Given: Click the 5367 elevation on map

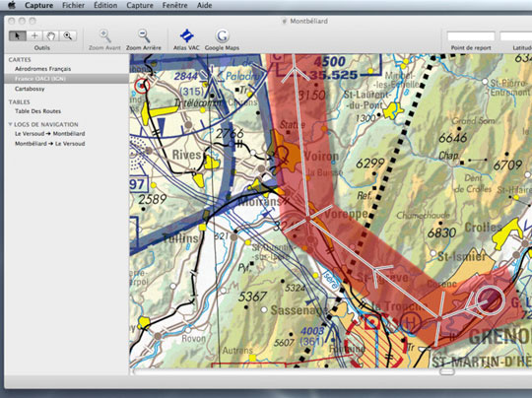Looking at the screenshot, I should [252, 297].
